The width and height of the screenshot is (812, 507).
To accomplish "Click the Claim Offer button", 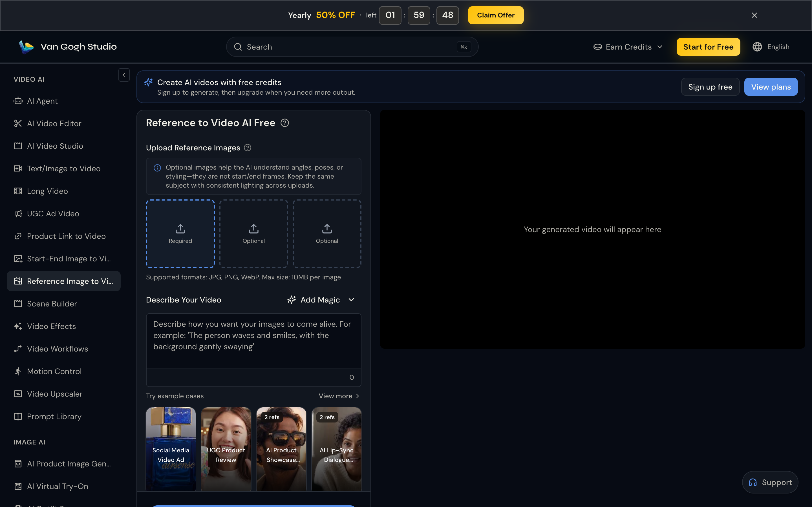I will pos(496,15).
